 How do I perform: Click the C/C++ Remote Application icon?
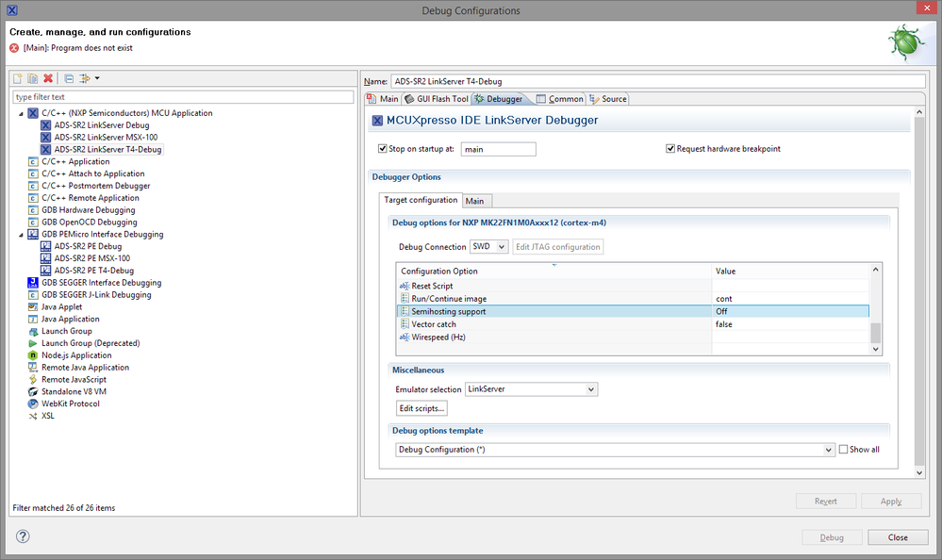(x=33, y=198)
